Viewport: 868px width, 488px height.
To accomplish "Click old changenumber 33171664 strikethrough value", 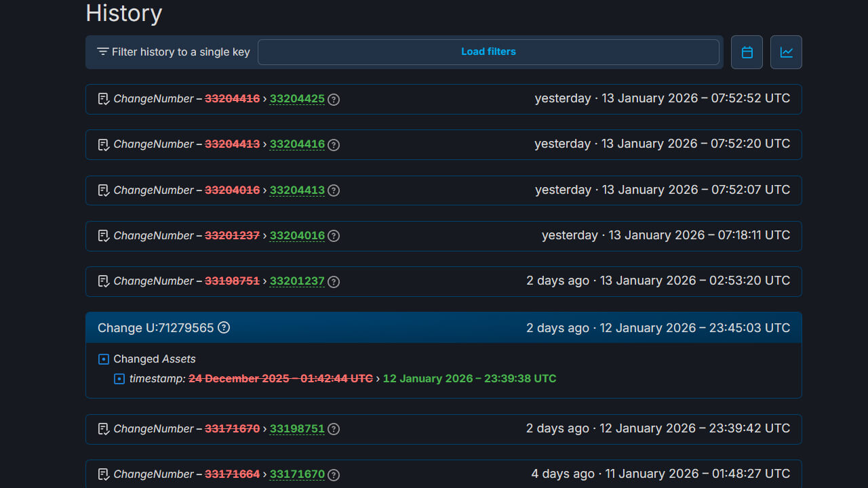I will tap(232, 474).
